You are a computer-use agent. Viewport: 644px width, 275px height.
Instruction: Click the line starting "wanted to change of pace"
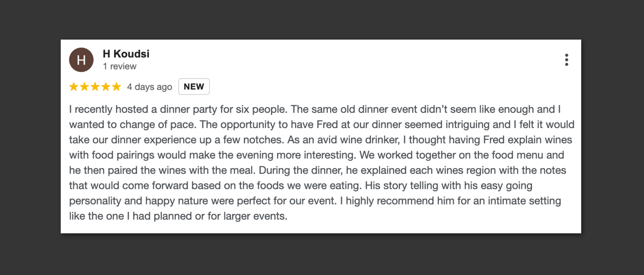tap(322, 125)
